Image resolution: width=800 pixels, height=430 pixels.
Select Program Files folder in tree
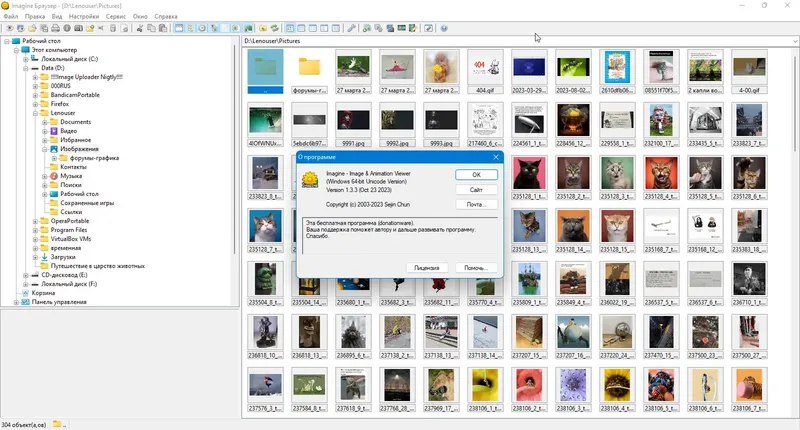click(69, 230)
